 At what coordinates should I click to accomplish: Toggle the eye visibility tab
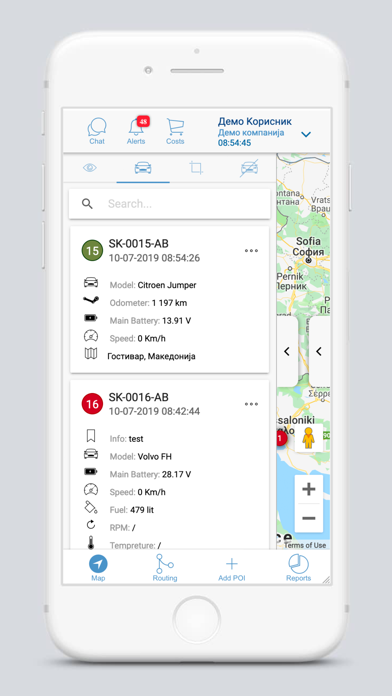(90, 168)
